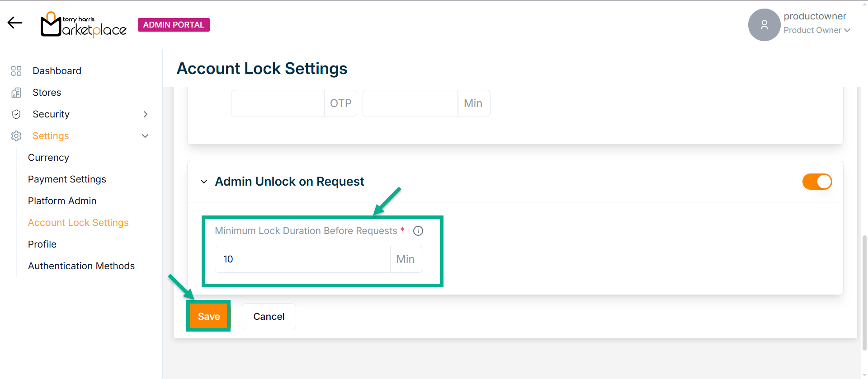Go to Authentication Methods page
Image resolution: width=868 pixels, height=379 pixels.
81,266
